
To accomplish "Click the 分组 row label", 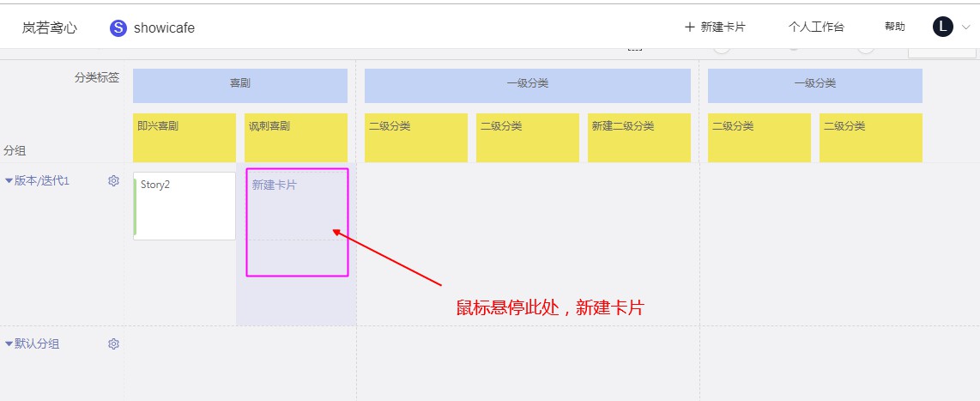I will coord(15,151).
